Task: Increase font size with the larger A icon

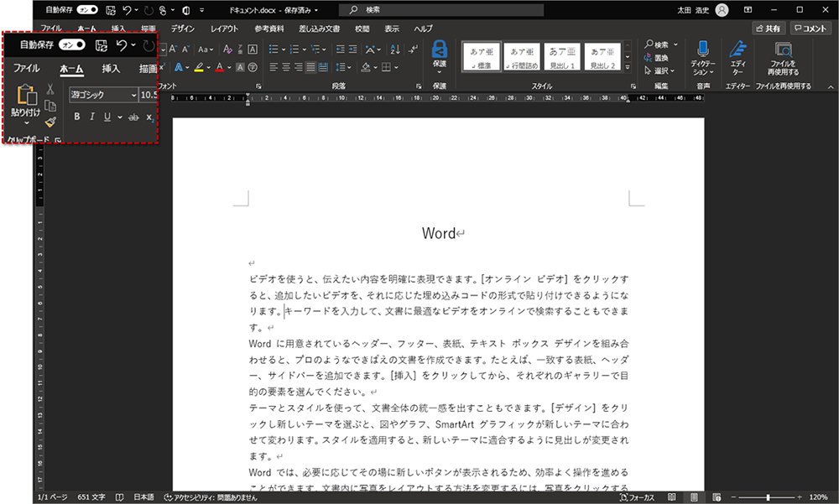Action: click(173, 49)
